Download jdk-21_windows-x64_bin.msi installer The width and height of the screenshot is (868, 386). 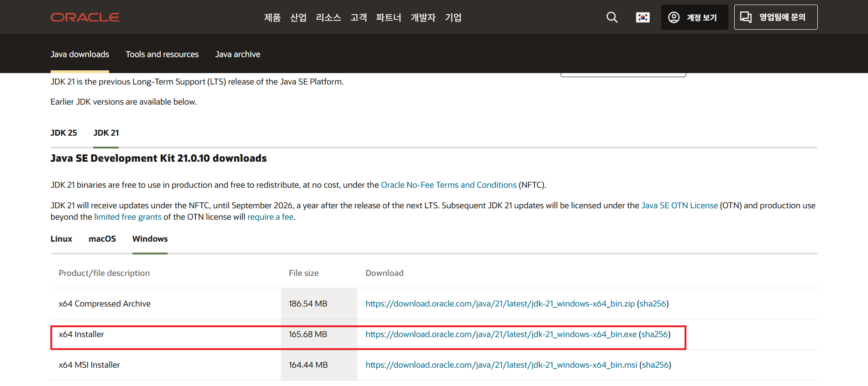501,365
